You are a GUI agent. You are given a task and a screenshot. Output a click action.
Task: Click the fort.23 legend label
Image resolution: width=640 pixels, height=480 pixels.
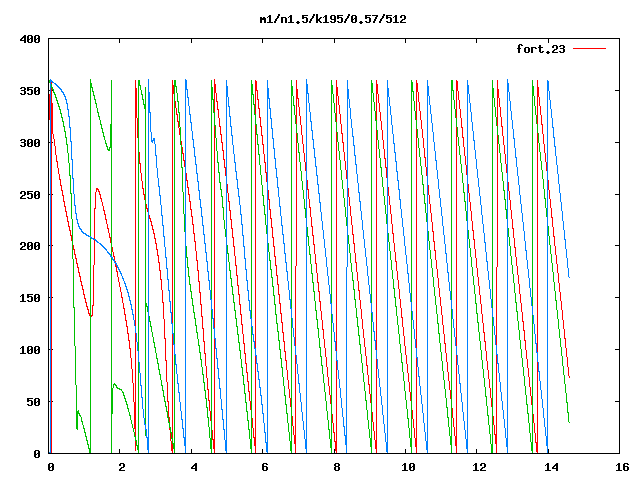tap(541, 49)
